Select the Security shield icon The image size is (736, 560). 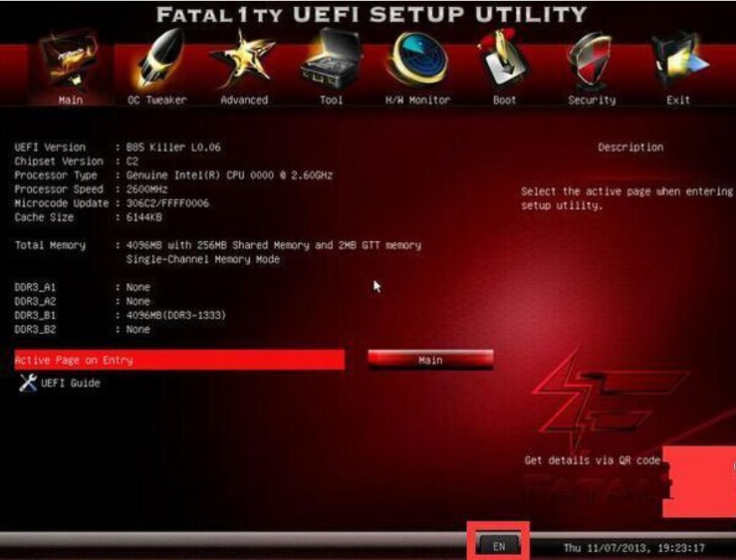(x=590, y=59)
